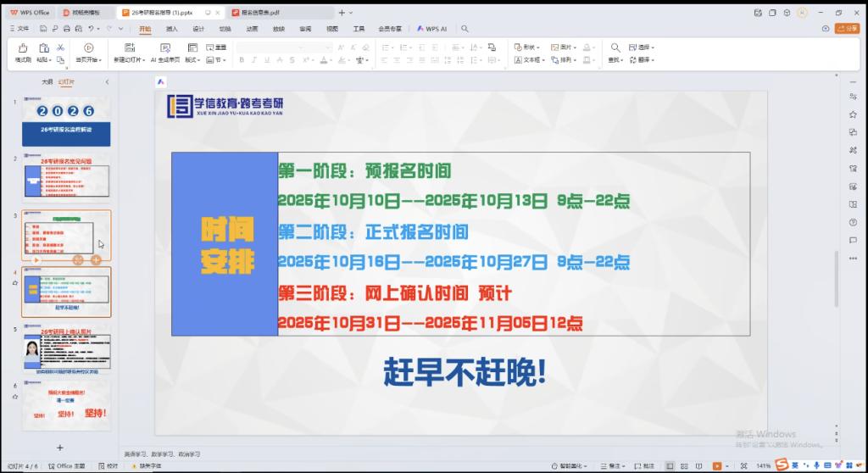Open the File (文件) menu
The width and height of the screenshot is (868, 473).
click(19, 28)
